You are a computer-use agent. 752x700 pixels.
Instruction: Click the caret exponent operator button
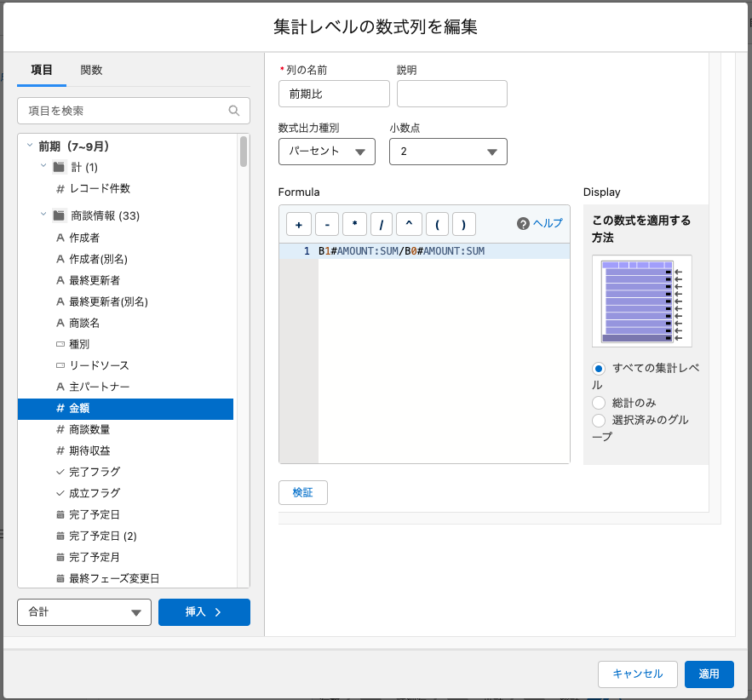(409, 224)
